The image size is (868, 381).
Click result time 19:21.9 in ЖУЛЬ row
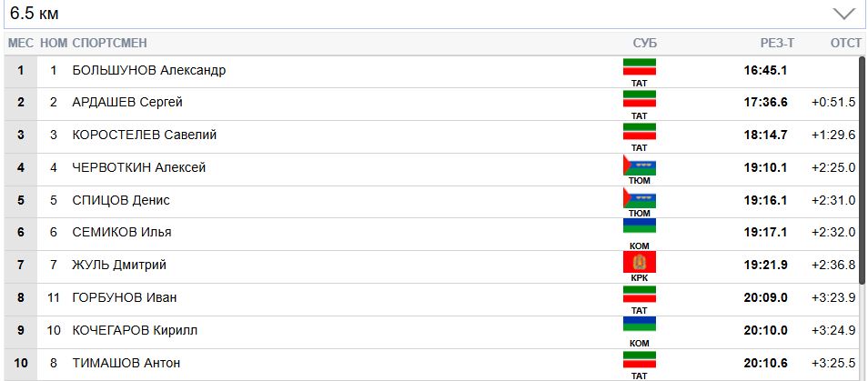click(765, 265)
